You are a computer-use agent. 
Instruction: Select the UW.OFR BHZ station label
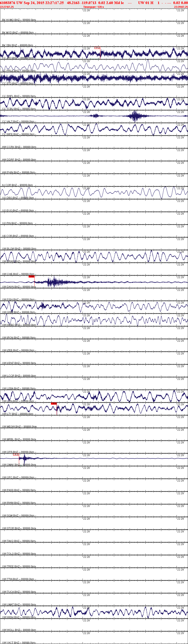[x=18, y=452]
